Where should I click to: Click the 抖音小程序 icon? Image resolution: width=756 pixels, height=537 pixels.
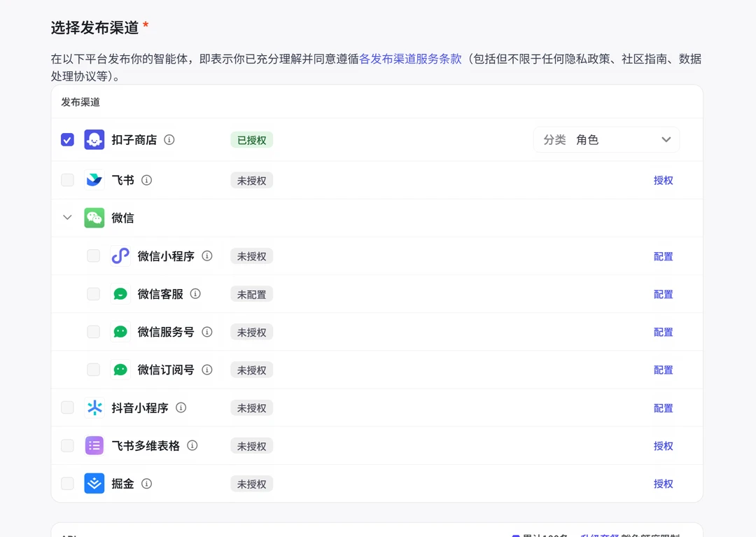(x=94, y=407)
